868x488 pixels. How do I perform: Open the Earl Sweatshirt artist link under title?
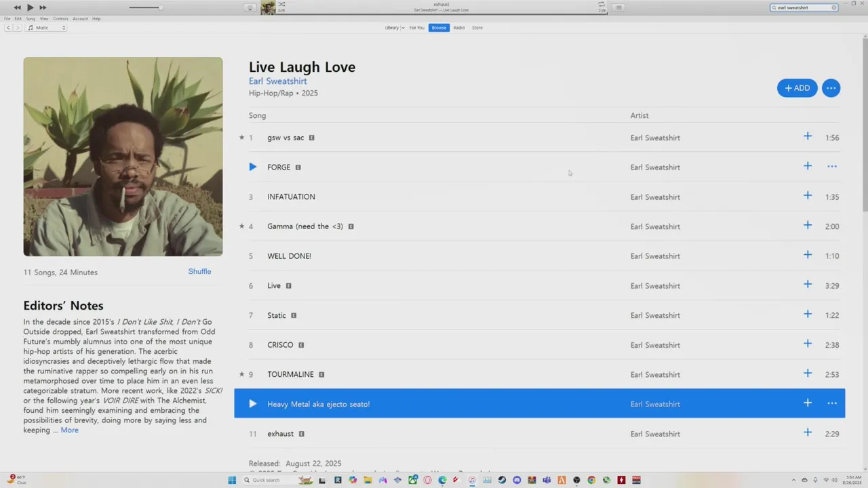277,81
